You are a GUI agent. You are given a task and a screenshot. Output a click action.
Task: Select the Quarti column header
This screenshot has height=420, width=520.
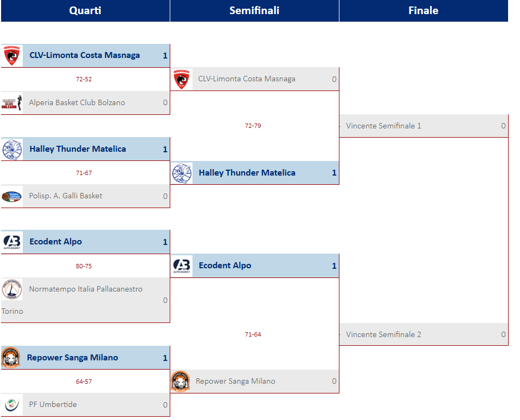click(85, 11)
